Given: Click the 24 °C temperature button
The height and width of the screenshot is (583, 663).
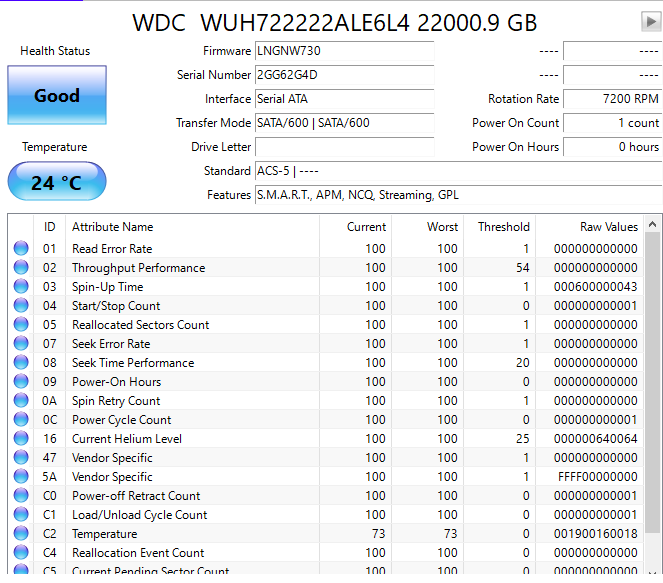Looking at the screenshot, I should [x=57, y=181].
